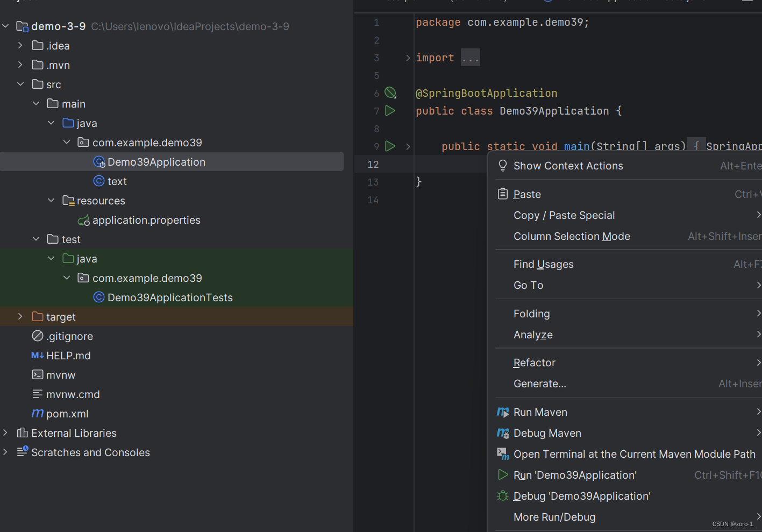
Task: Click the Scratches and Consoles icon
Action: [x=22, y=452]
